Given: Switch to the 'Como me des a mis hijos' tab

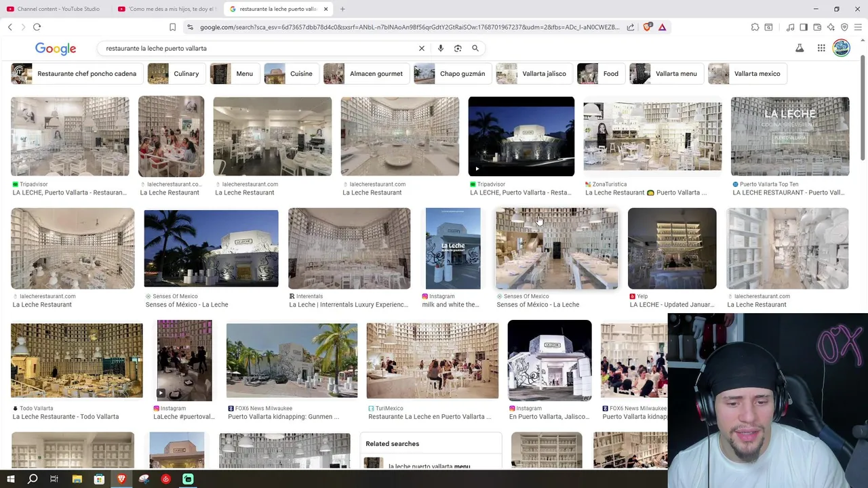Looking at the screenshot, I should coord(167,9).
